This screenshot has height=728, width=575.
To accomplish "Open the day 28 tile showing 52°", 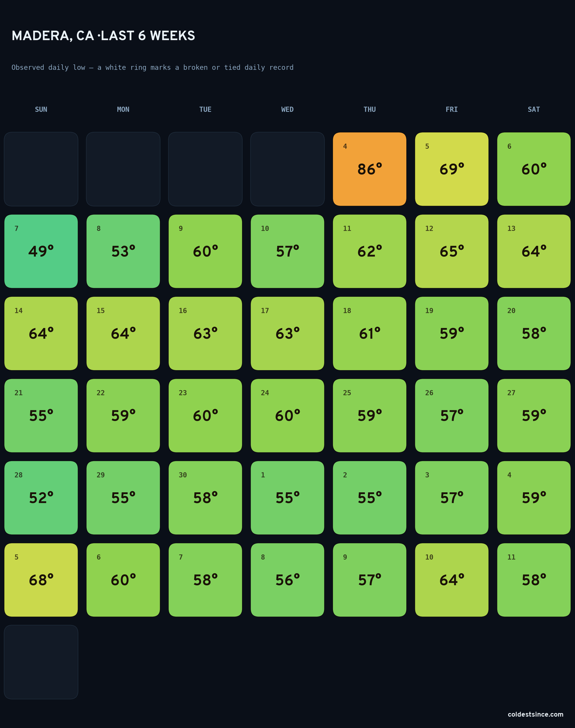I will (x=41, y=498).
